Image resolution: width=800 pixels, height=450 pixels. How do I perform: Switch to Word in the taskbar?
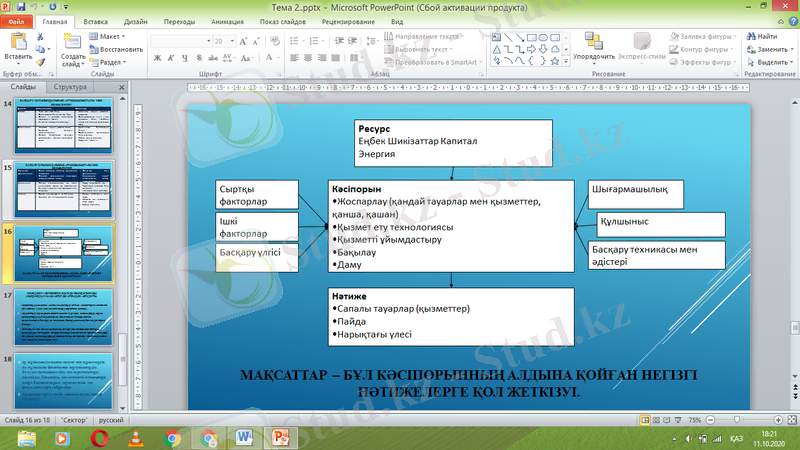[245, 437]
